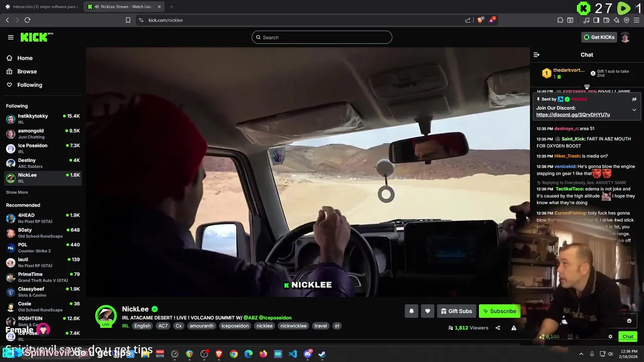Open PrimeTime recommended channel
The image size is (644, 362).
pyautogui.click(x=43, y=277)
